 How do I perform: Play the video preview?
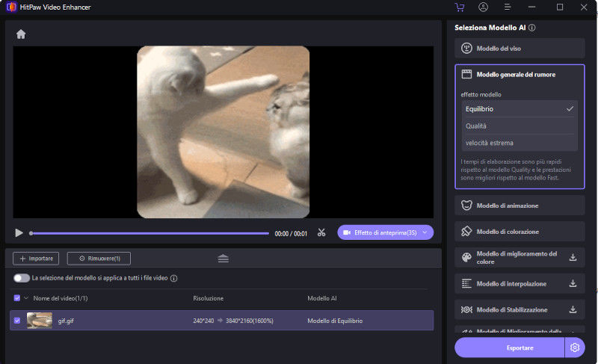point(19,233)
